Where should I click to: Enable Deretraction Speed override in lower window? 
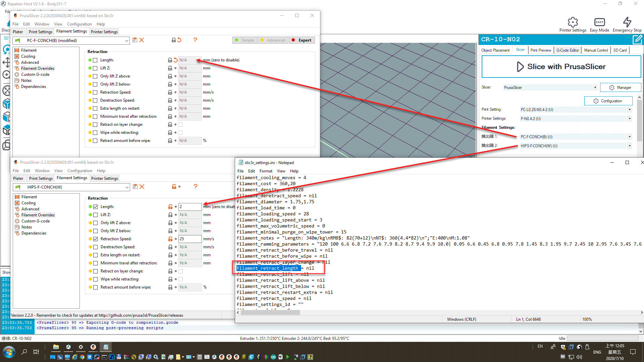96,247
